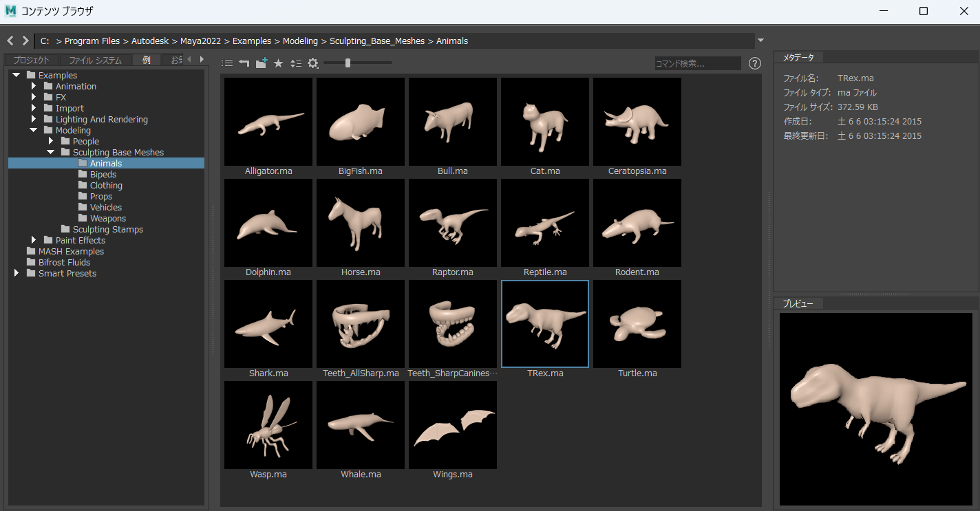Image resolution: width=980 pixels, height=511 pixels.
Task: Click the go up one folder icon
Action: (x=244, y=63)
